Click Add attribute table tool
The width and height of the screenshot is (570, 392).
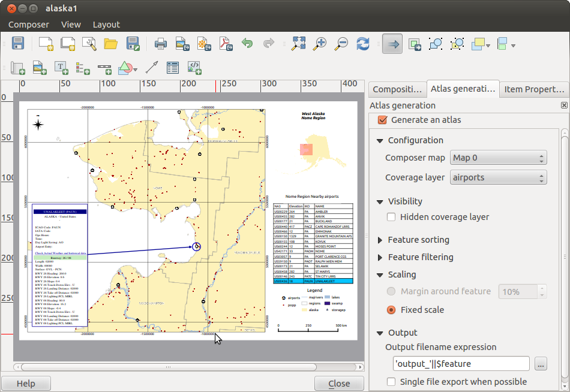pyautogui.click(x=173, y=68)
